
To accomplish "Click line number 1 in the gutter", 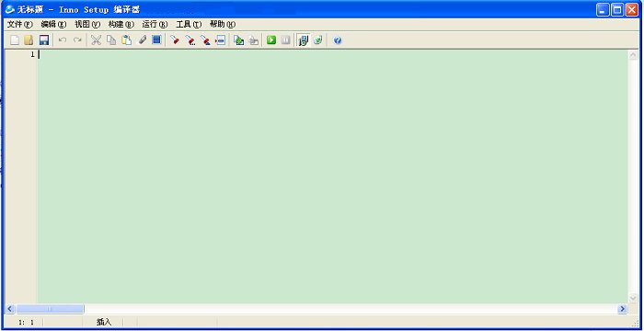I will coord(32,54).
